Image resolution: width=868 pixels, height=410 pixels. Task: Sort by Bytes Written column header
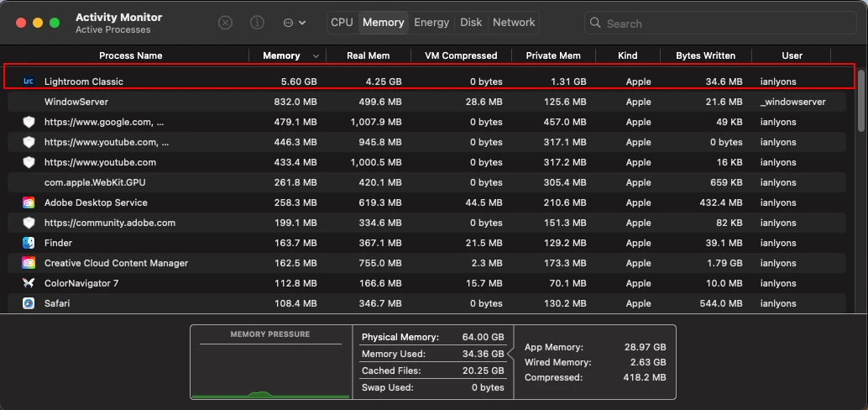coord(705,55)
